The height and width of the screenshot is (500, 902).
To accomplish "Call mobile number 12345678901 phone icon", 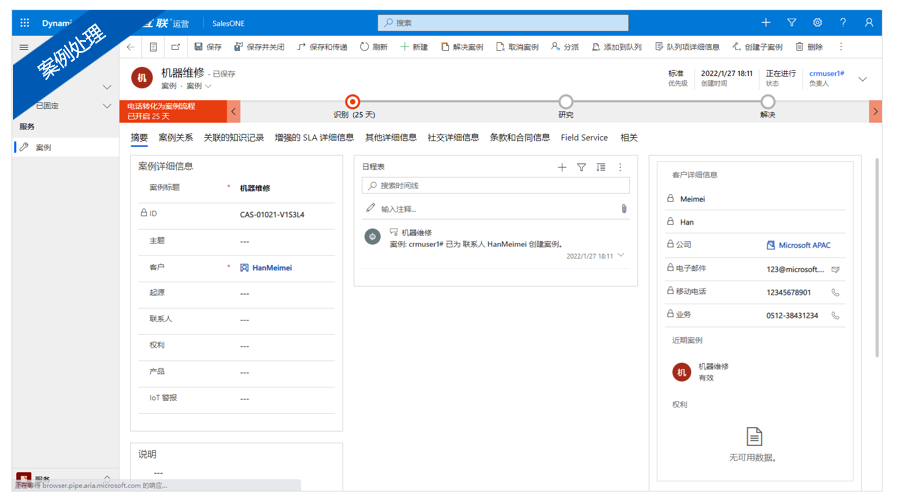I will coord(835,292).
